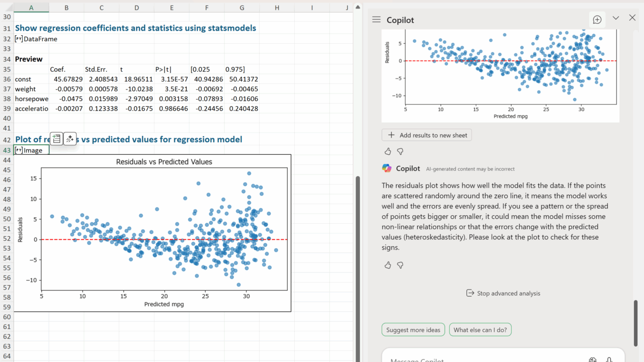The width and height of the screenshot is (644, 362).
Task: Select row 36 header
Action: pyautogui.click(x=7, y=79)
